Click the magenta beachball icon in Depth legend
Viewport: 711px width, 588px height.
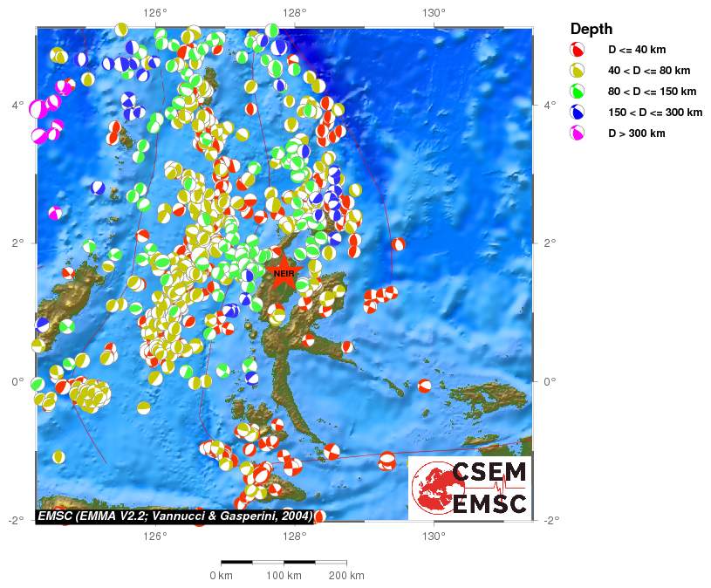577,133
